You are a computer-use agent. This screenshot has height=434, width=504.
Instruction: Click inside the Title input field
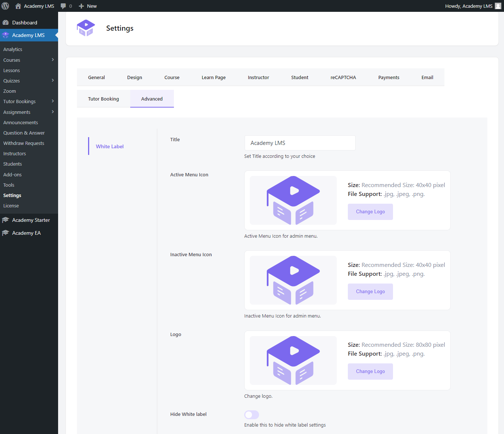pyautogui.click(x=300, y=143)
